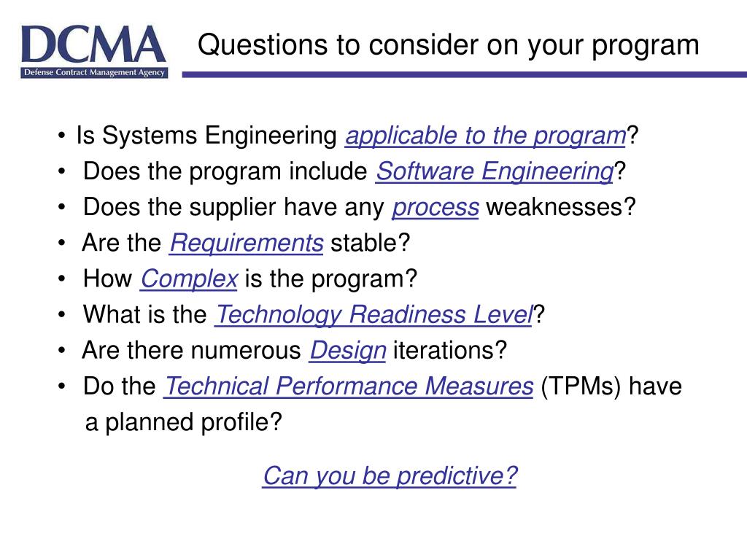
Task: Click 'Can you be predictive?' link
Action: click(x=390, y=475)
